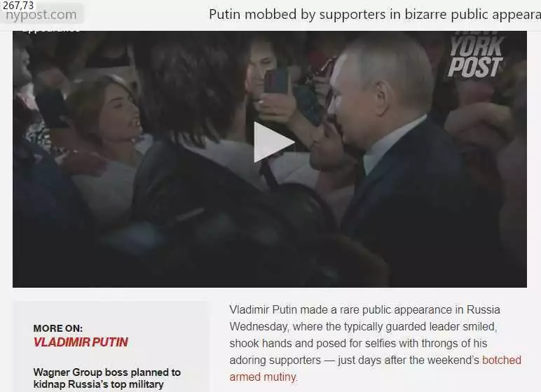Click the 'MORE ON:' sidebar heading
This screenshot has width=541, height=392.
click(58, 328)
